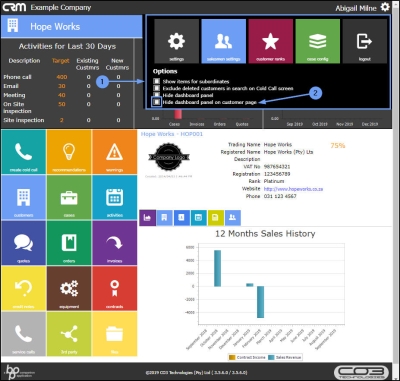Screen dimensions: 400x381
Task: Click the On Site Inspection target 50
Action: [x=62, y=104]
